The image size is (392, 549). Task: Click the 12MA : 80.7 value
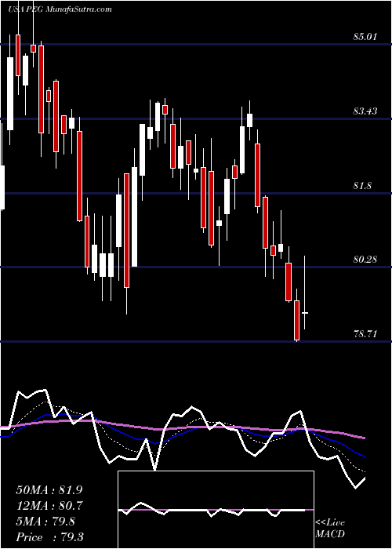point(49,506)
